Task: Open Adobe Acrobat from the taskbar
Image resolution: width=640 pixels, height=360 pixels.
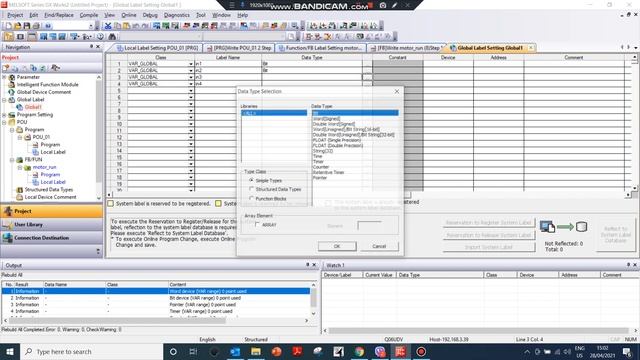Action: (x=297, y=351)
